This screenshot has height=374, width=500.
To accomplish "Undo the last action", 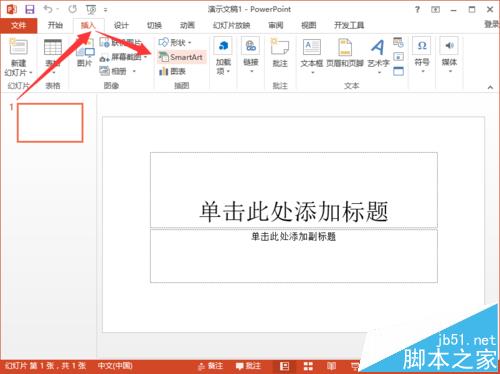I will (48, 9).
